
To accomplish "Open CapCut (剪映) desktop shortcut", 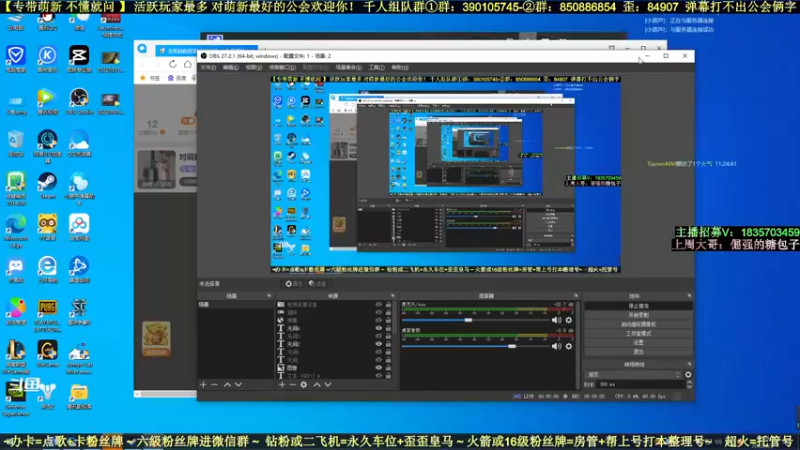I will tap(79, 59).
